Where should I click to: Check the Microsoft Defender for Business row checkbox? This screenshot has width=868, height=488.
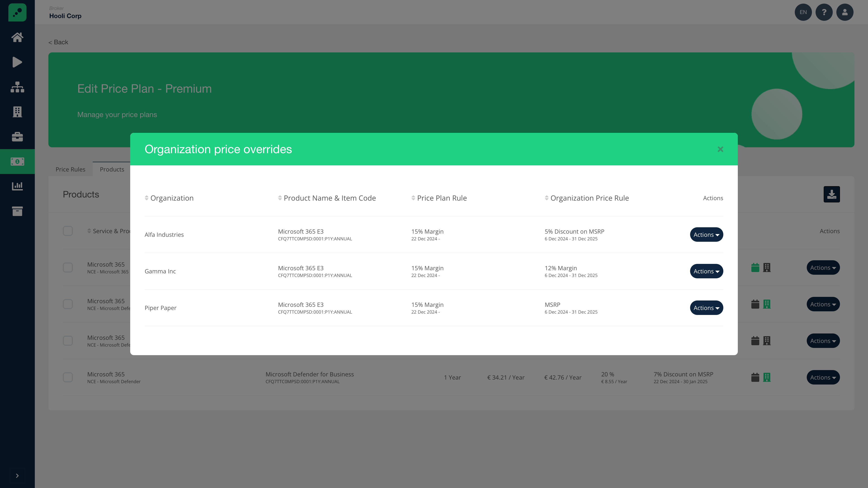(x=68, y=377)
